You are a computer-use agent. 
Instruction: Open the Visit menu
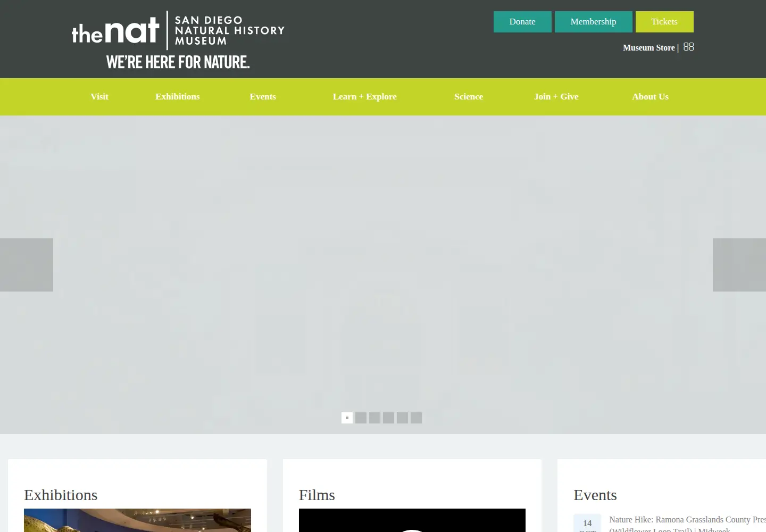pyautogui.click(x=99, y=96)
